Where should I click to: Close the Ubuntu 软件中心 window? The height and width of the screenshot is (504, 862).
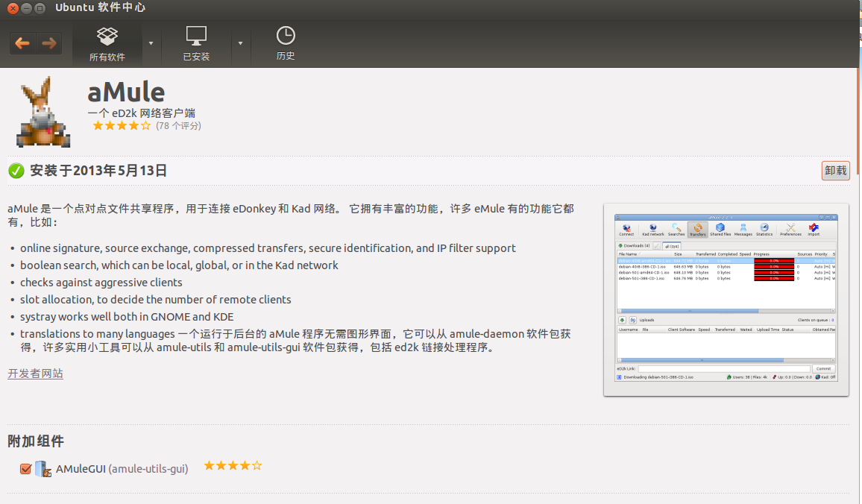(x=13, y=8)
